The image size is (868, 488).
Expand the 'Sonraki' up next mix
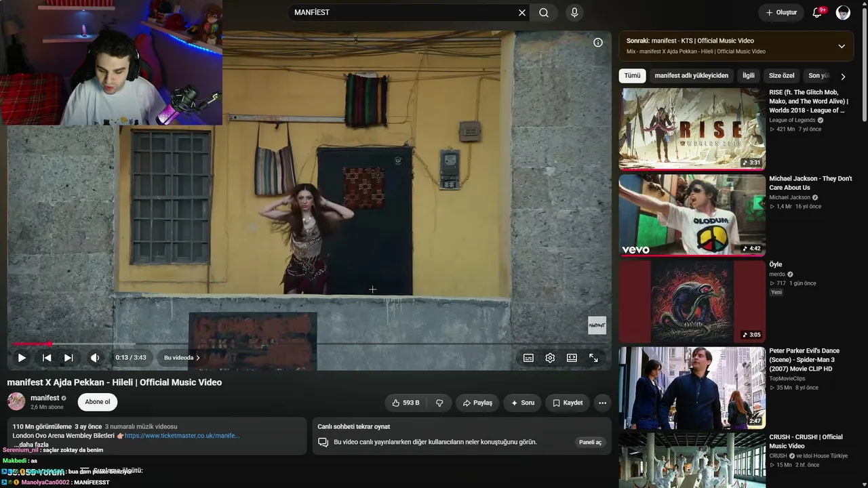tap(842, 46)
